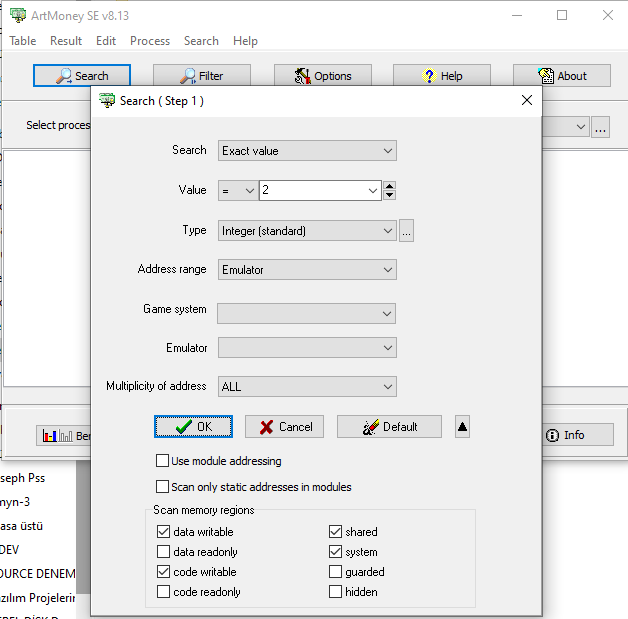Open the comparison operator equals dropdown
Viewport: 628px width, 619px height.
238,190
